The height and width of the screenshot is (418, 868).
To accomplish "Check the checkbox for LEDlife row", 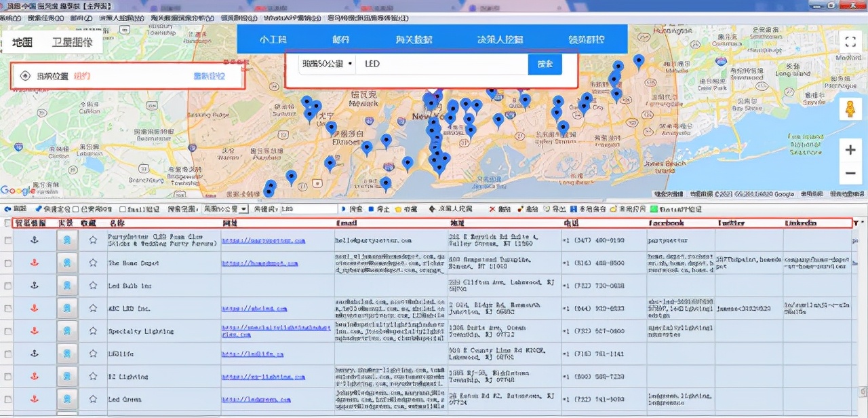I will coord(7,354).
